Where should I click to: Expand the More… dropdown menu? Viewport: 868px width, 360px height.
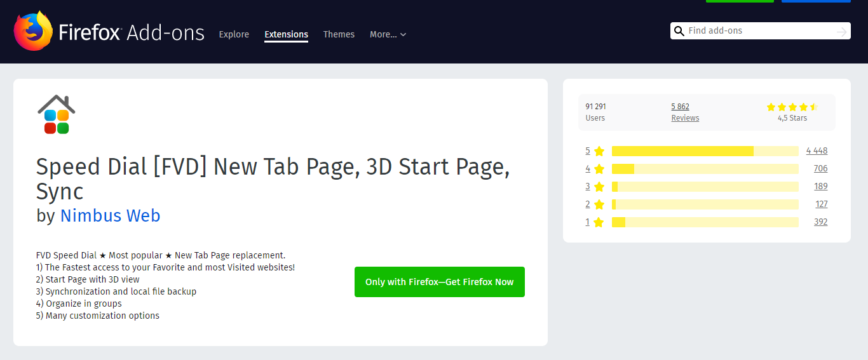point(388,34)
